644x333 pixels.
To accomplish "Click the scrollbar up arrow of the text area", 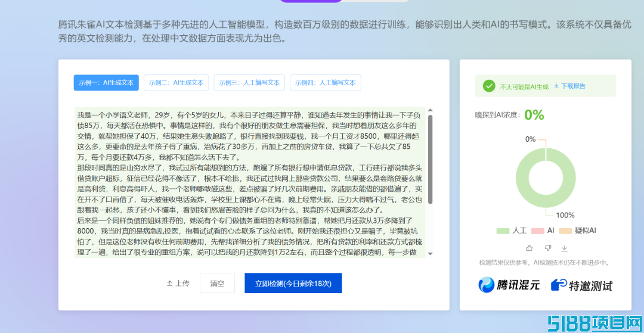I will click(x=430, y=110).
